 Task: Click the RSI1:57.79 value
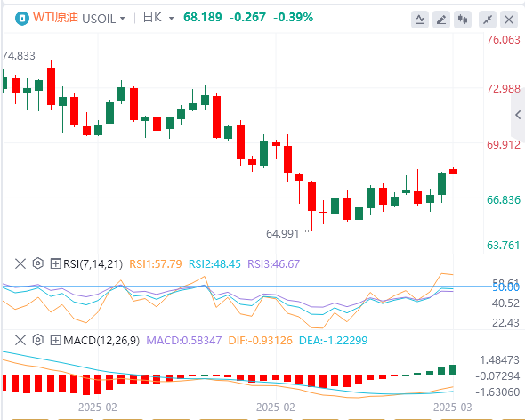point(156,264)
